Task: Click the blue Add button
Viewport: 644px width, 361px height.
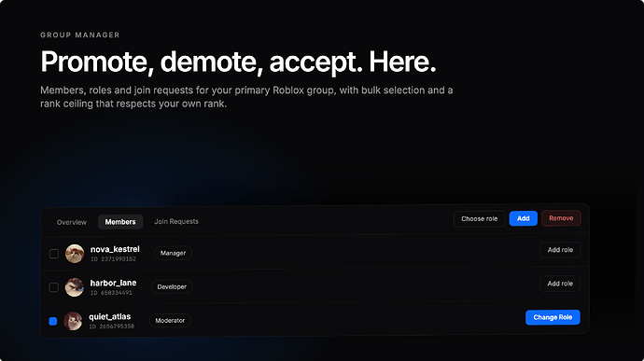Action: pos(524,218)
